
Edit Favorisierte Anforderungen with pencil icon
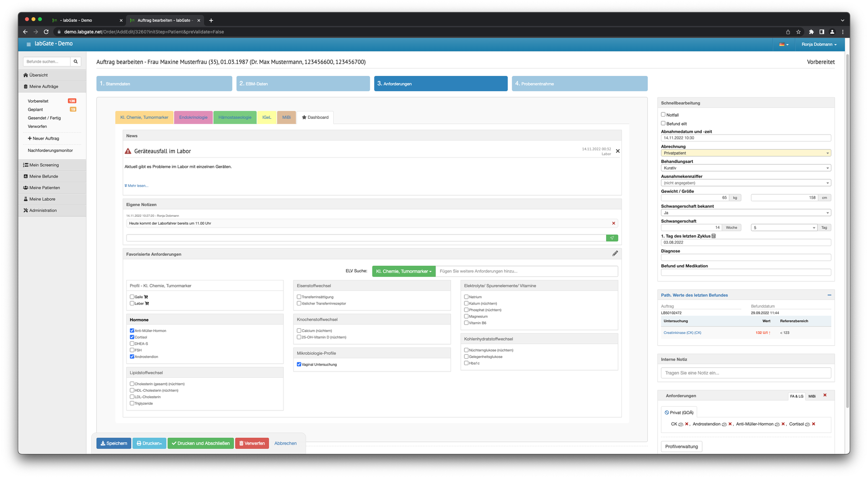(x=615, y=254)
